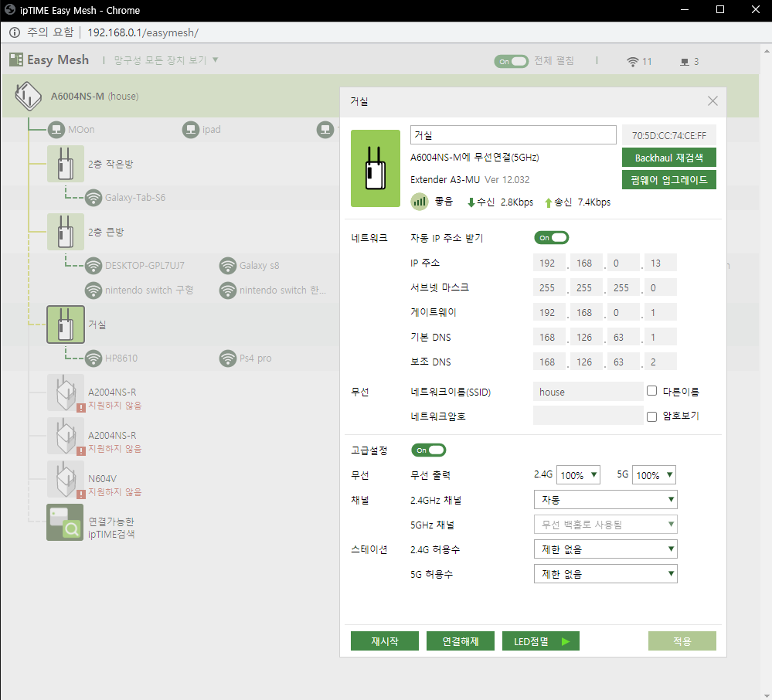The height and width of the screenshot is (700, 772).
Task: Open the 2.4G 무선 출력 dropdown
Action: (x=578, y=475)
